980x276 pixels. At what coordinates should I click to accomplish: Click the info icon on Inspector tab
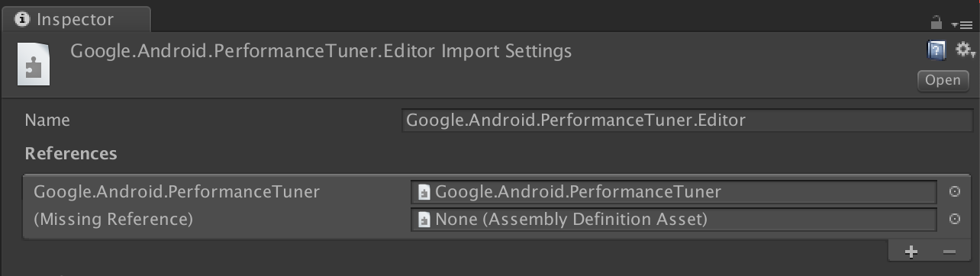pyautogui.click(x=21, y=19)
